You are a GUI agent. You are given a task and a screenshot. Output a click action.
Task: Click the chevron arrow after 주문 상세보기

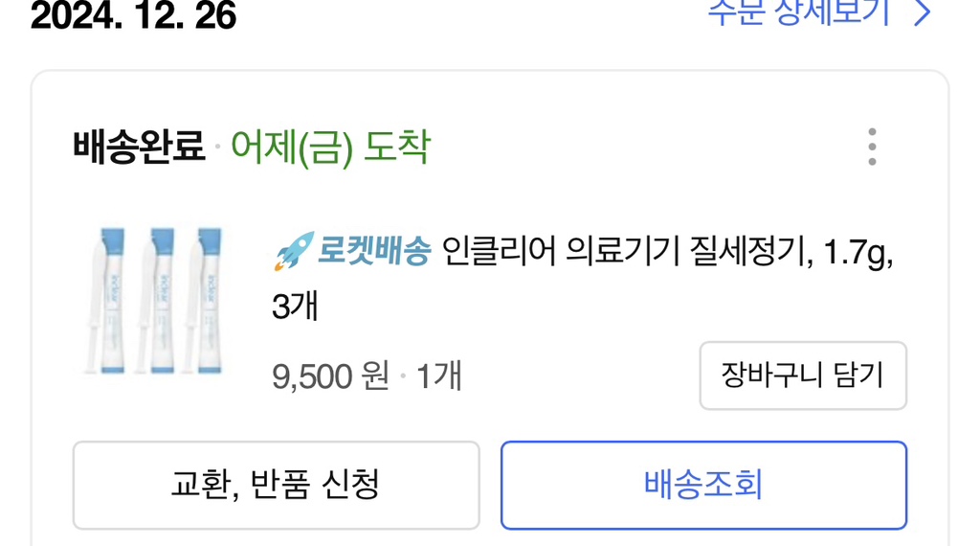922,13
